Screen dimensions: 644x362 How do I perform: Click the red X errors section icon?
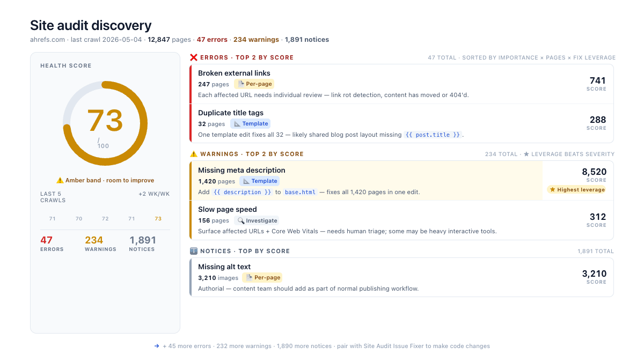point(194,57)
